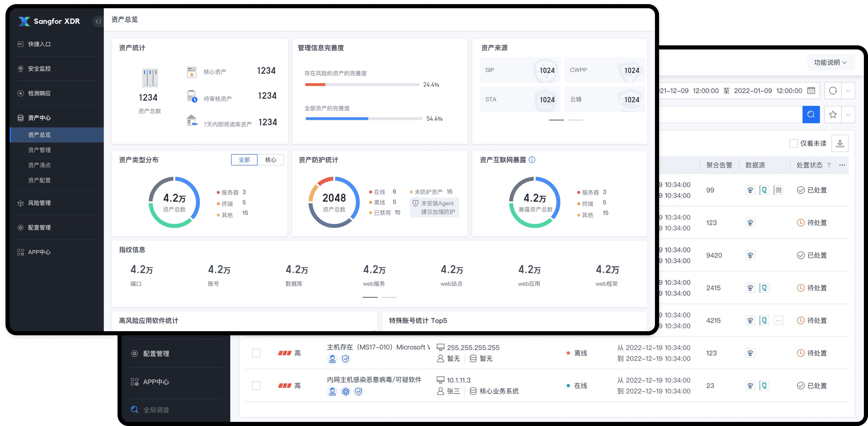
Task: Open the CWPP asset source card
Action: point(605,70)
